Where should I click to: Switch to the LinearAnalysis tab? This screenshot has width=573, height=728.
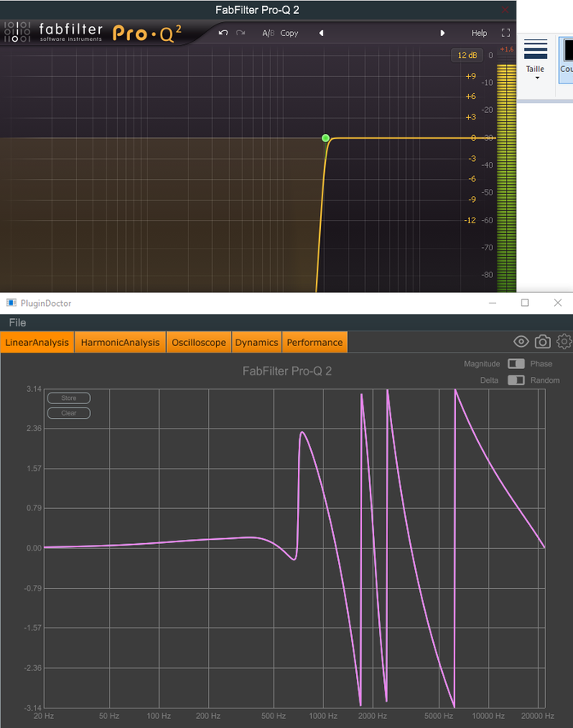coord(37,343)
